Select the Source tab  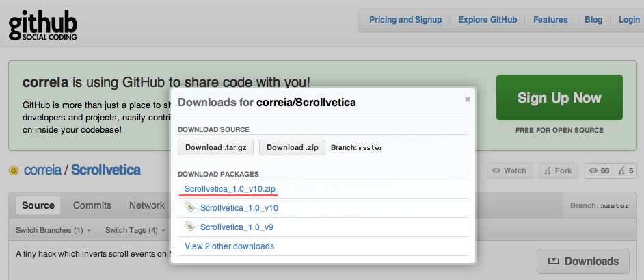[38, 205]
